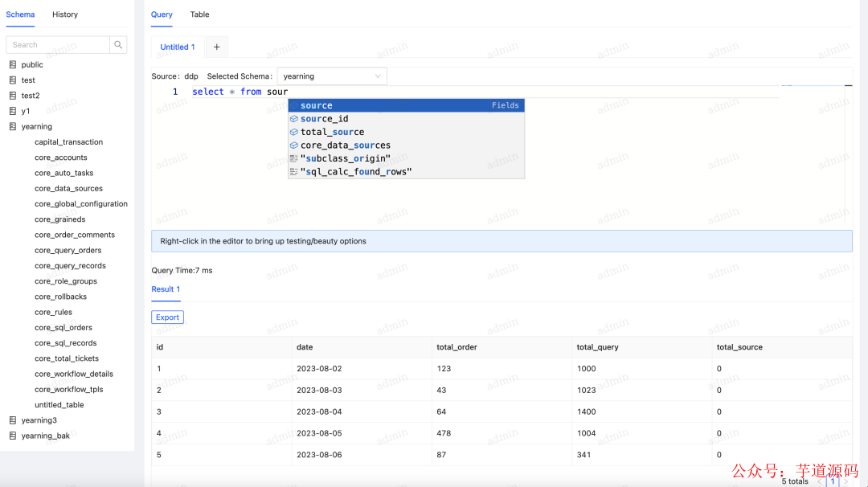Select the capital_transaction table
The width and height of the screenshot is (868, 487).
point(68,142)
